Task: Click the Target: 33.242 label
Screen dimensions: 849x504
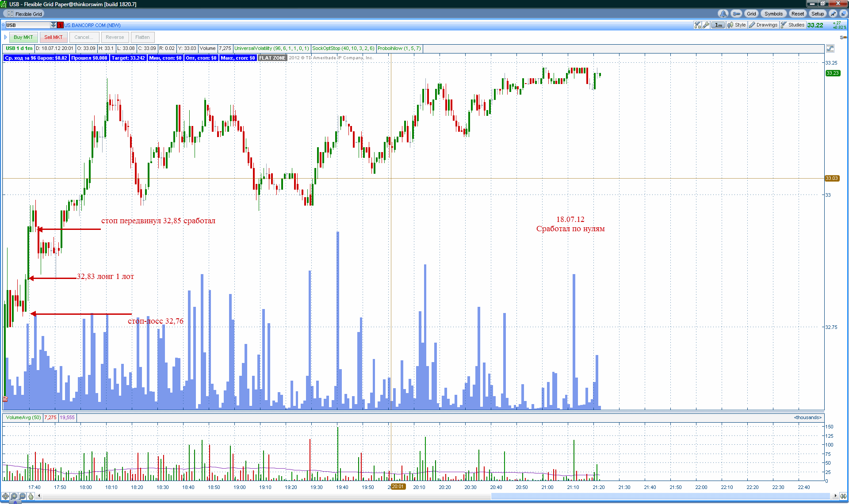Action: coord(128,58)
